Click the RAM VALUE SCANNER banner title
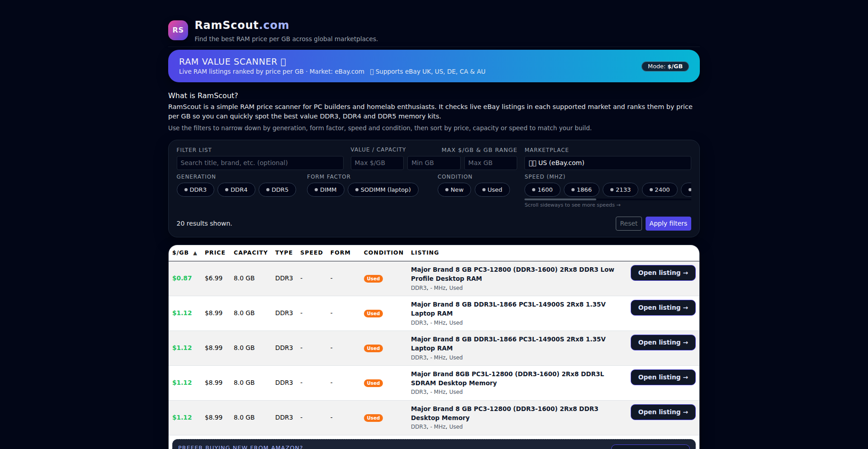This screenshot has width=868, height=449. click(232, 62)
